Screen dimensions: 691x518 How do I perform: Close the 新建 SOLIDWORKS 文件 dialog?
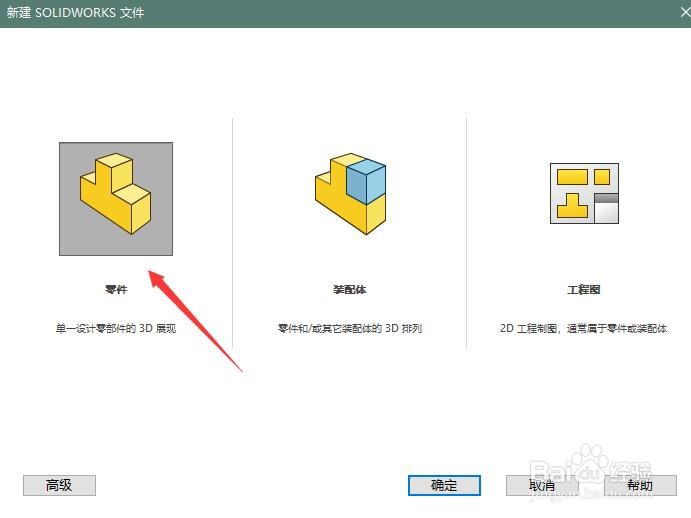coord(684,12)
